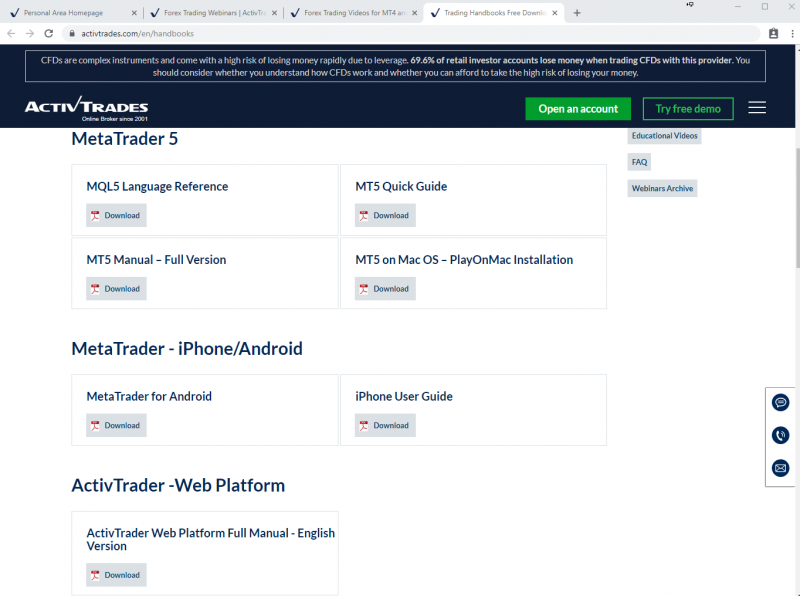Viewport: 800px width, 596px height.
Task: Click the MT5 Manual – Full Version title
Action: pyautogui.click(x=156, y=260)
